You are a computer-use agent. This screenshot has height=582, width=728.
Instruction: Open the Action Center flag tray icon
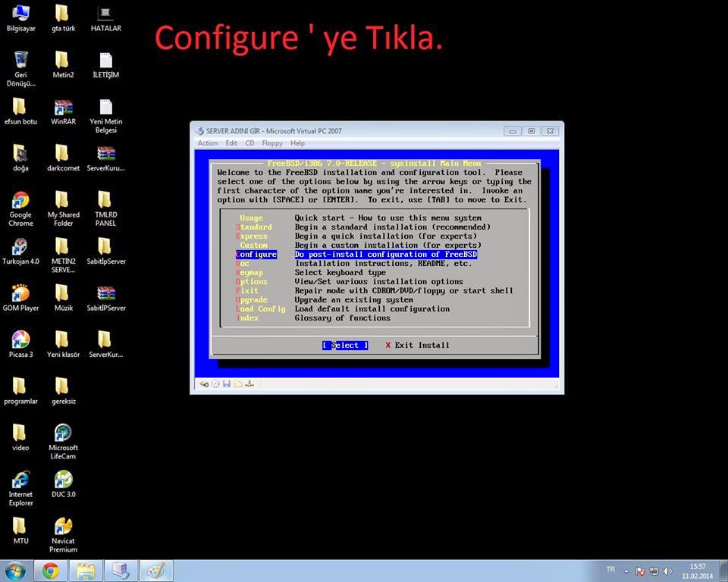click(640, 571)
